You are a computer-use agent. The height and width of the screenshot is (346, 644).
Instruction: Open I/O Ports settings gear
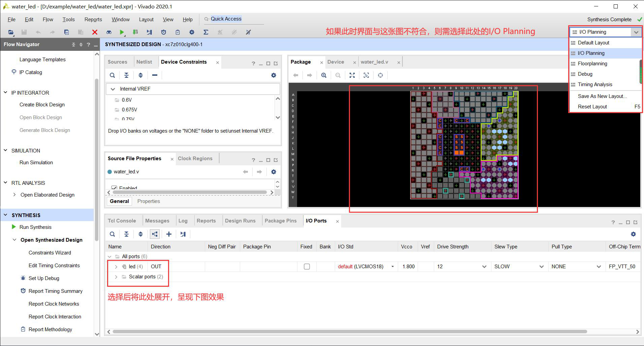pyautogui.click(x=633, y=234)
